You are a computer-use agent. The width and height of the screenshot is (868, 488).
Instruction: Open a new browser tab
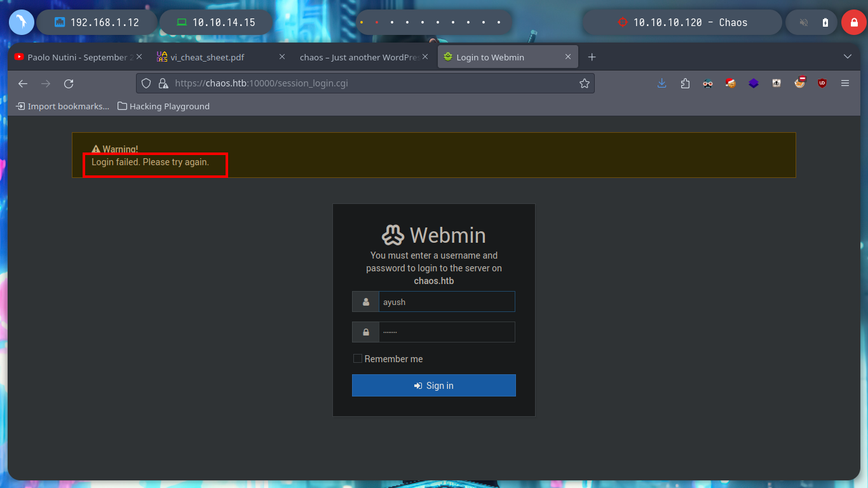[x=592, y=57]
